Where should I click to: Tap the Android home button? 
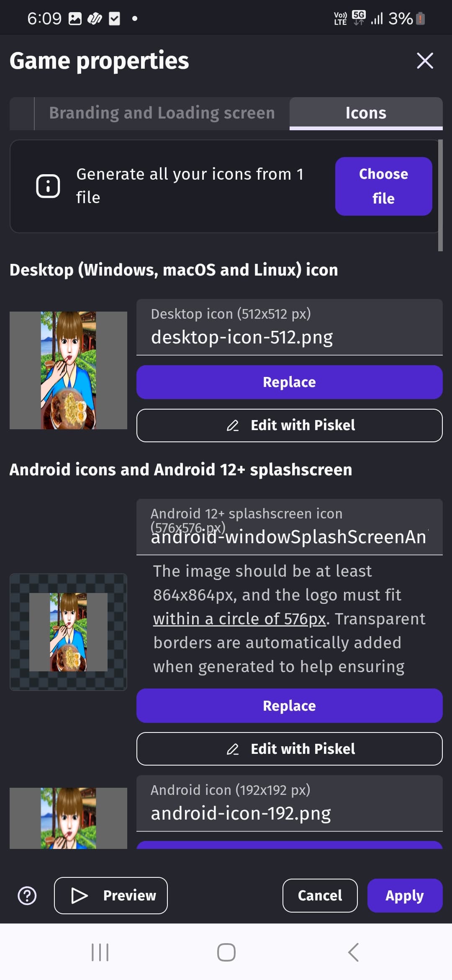pos(226,952)
